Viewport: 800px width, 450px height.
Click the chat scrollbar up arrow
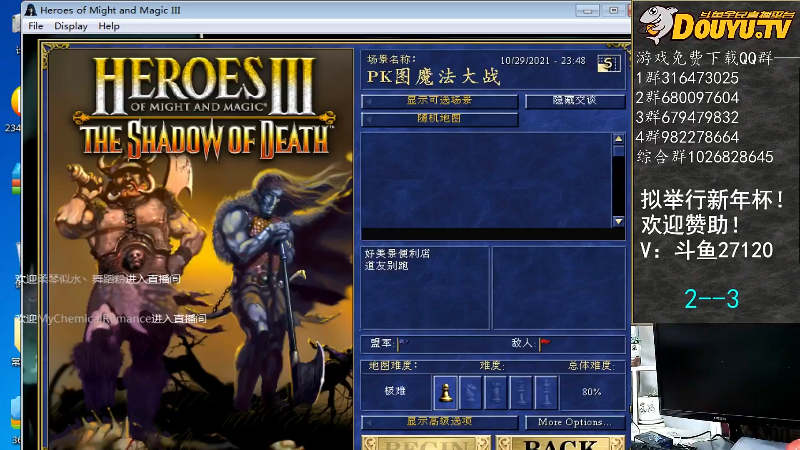tap(618, 139)
